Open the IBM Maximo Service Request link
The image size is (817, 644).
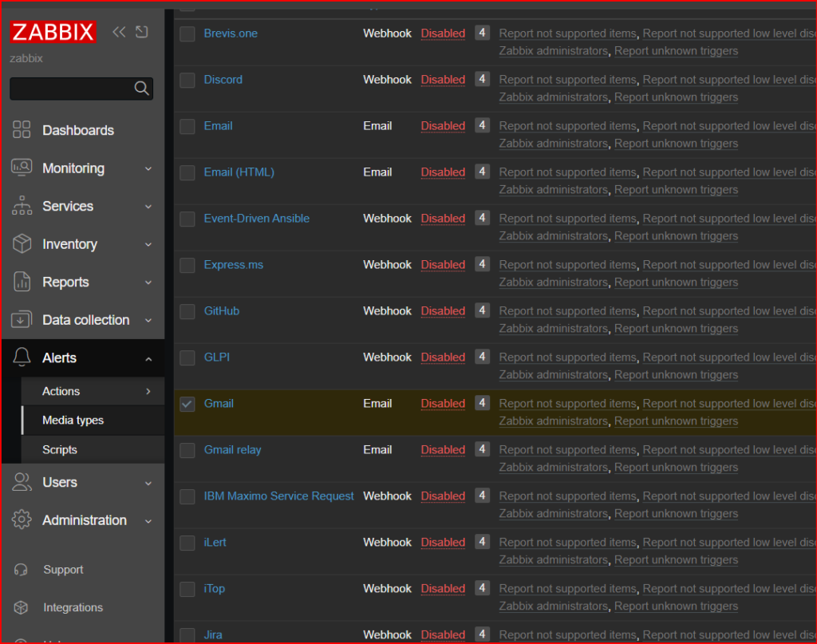click(x=278, y=496)
